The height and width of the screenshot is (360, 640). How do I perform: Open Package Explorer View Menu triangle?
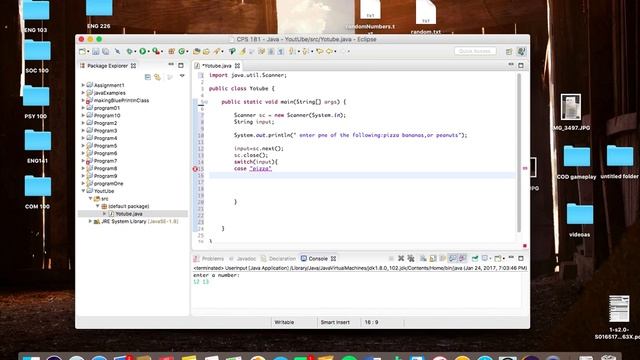[182, 76]
